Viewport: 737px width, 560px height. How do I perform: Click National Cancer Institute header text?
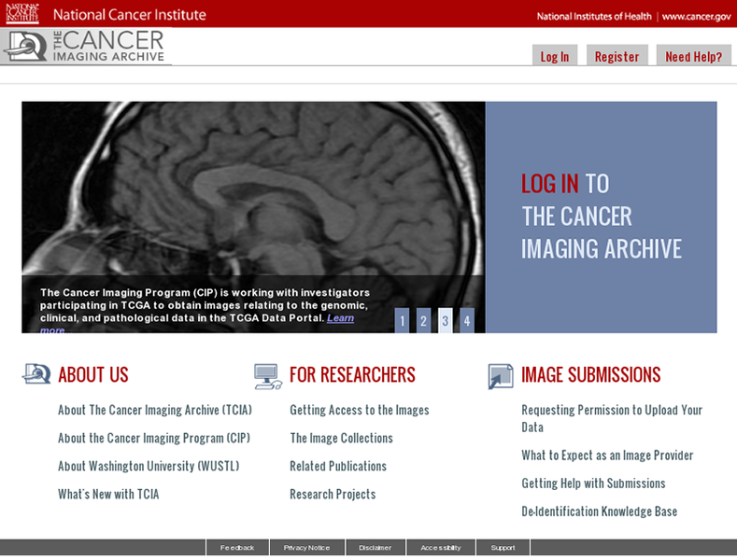(x=130, y=15)
